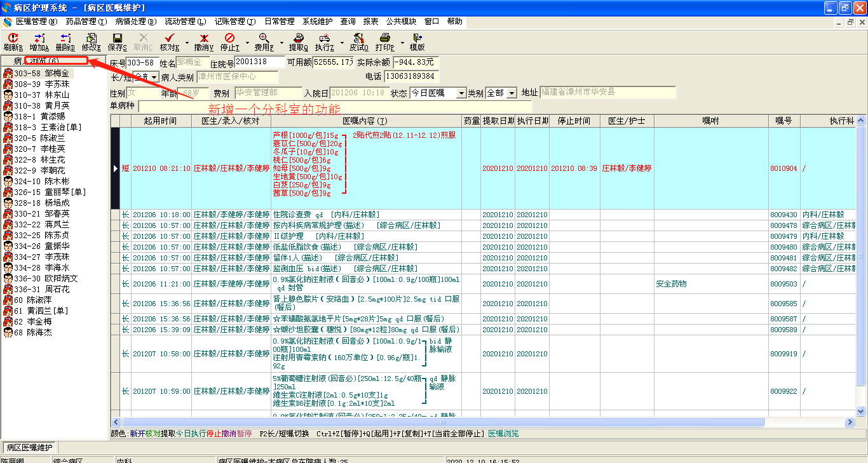Open the 病情处理 menu
Screen dimensions: 868x463
[136, 22]
